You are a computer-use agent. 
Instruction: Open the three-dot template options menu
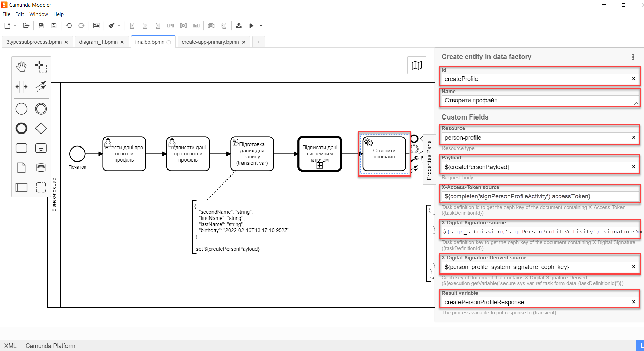tap(633, 57)
